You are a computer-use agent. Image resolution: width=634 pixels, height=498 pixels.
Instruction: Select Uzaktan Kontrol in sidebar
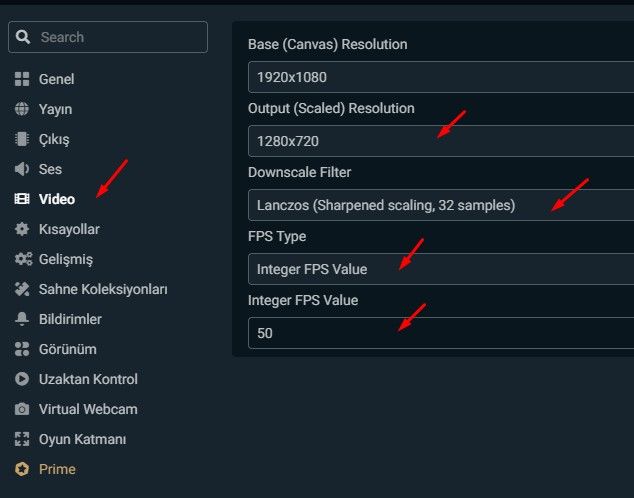88,379
